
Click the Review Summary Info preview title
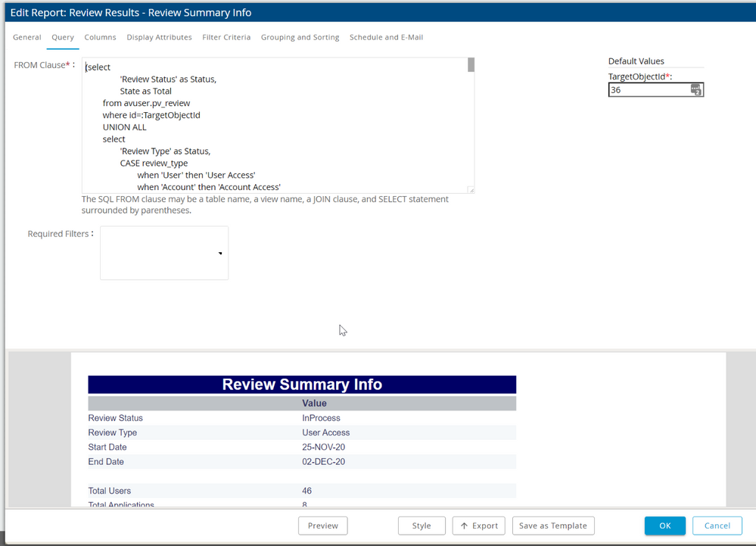coord(302,385)
